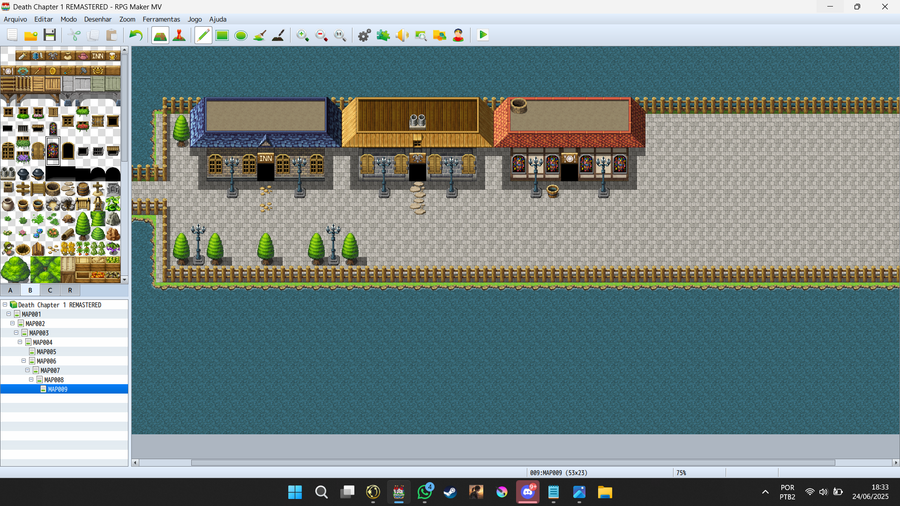This screenshot has height=506, width=900.
Task: Open the Character Generator icon
Action: (458, 35)
